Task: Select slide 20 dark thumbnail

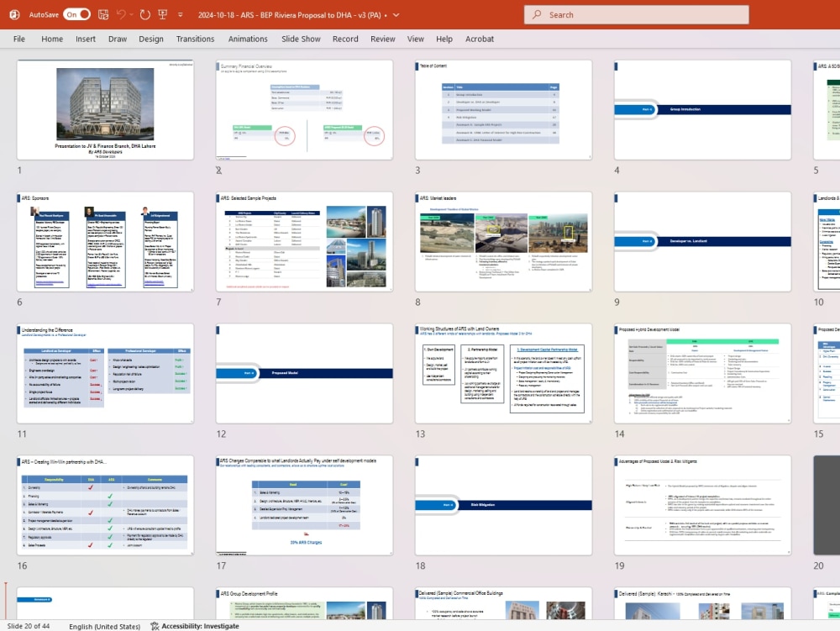Action: click(827, 505)
